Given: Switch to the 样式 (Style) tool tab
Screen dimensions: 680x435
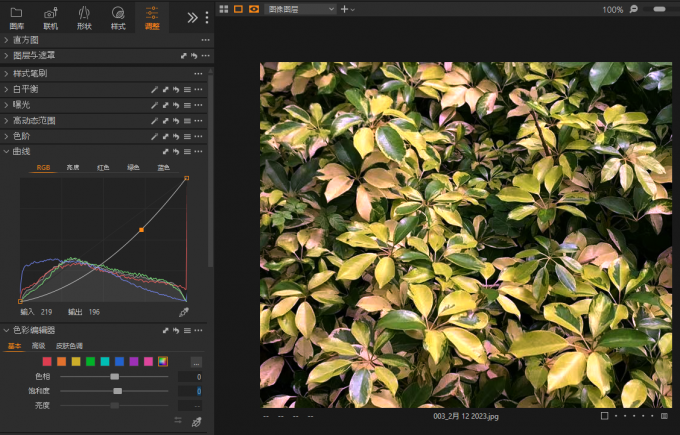Looking at the screenshot, I should pyautogui.click(x=118, y=19).
